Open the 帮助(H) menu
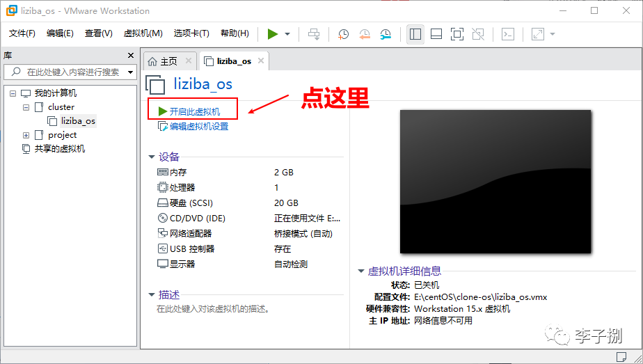Viewport: 643px width, 364px height. coord(235,33)
